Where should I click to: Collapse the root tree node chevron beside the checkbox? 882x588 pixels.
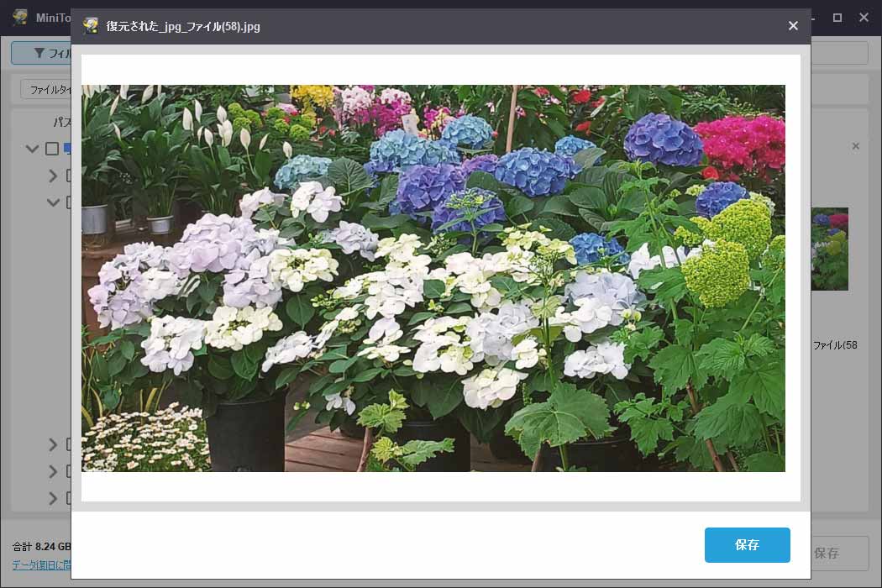pos(32,149)
